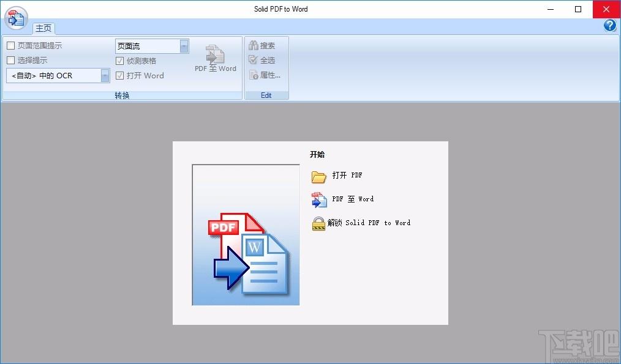This screenshot has width=621, height=364.
Task: Toggle the 打开 Word checkbox
Action: click(119, 76)
